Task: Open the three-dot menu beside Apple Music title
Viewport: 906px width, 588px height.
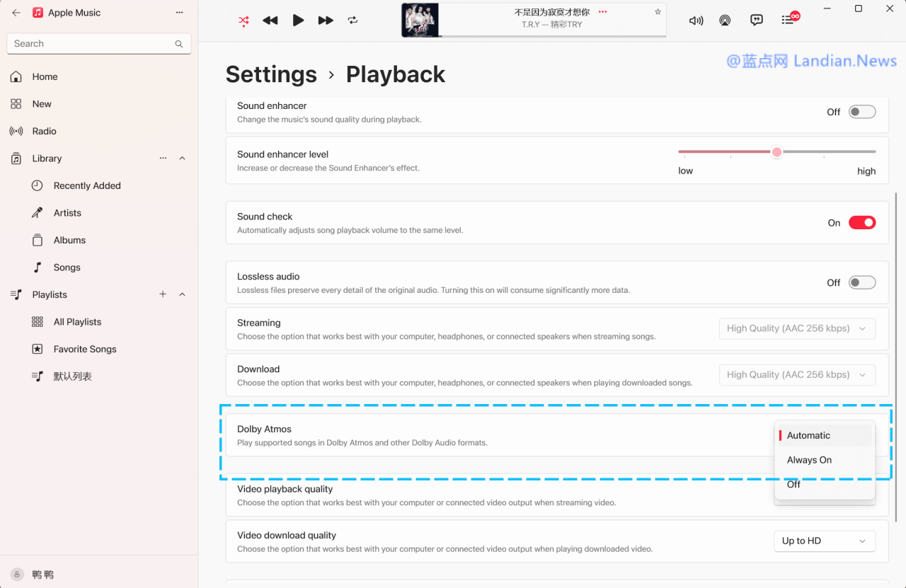Action: [180, 13]
